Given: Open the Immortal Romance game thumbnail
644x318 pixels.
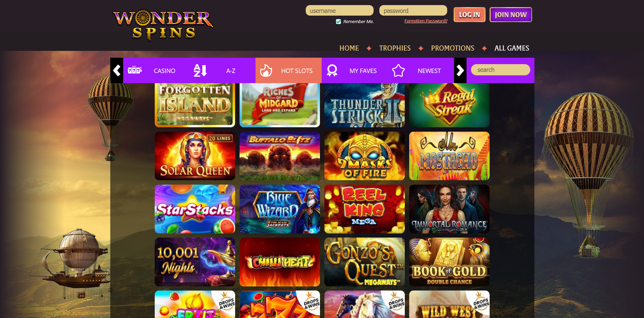Looking at the screenshot, I should click(x=449, y=209).
